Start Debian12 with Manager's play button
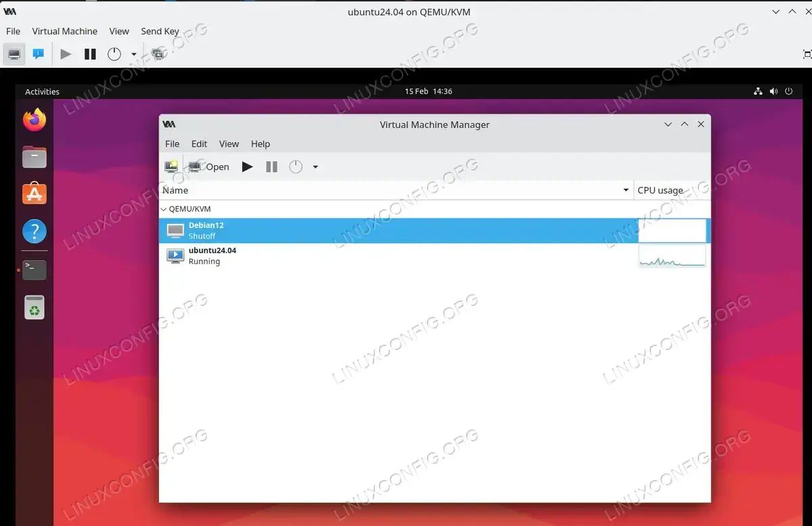 point(248,167)
